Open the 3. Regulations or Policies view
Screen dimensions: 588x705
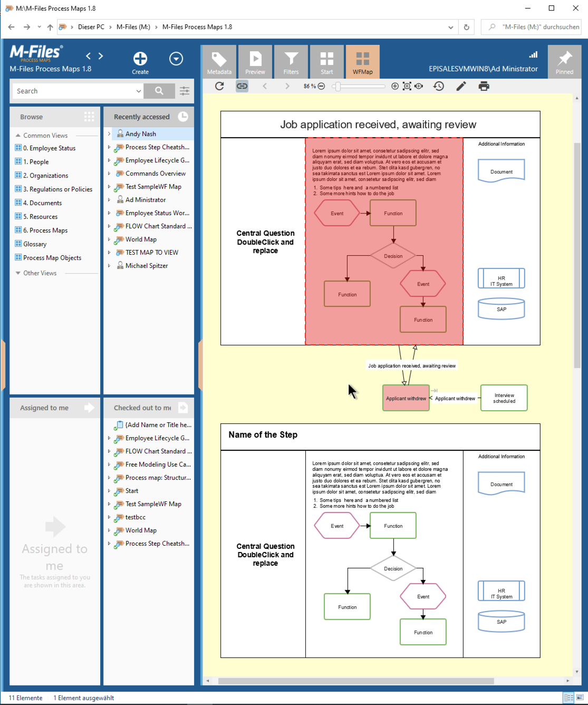point(57,189)
